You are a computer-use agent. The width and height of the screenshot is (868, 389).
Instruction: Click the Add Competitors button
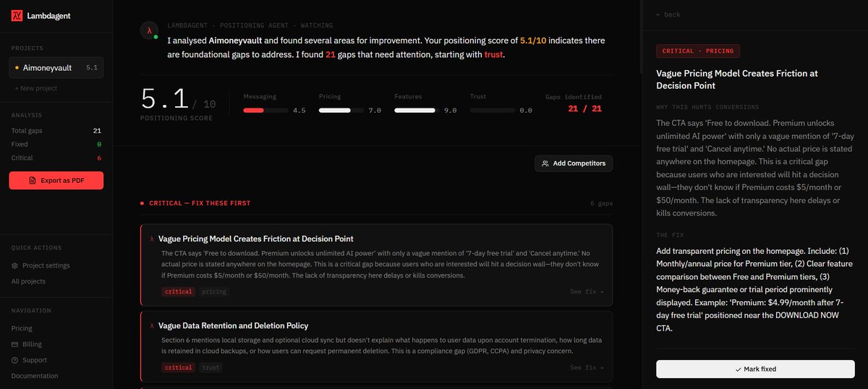pyautogui.click(x=574, y=163)
